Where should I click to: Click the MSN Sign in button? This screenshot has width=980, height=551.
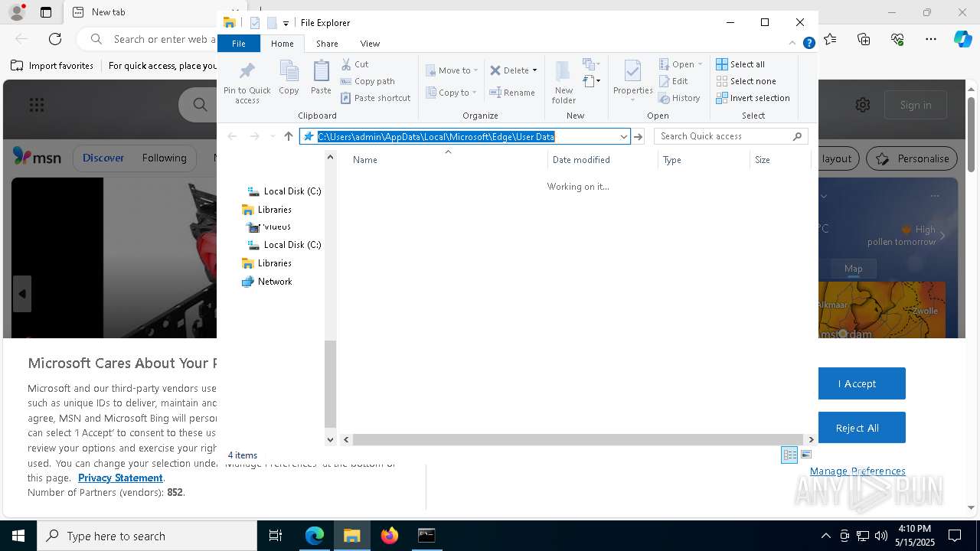tap(916, 105)
